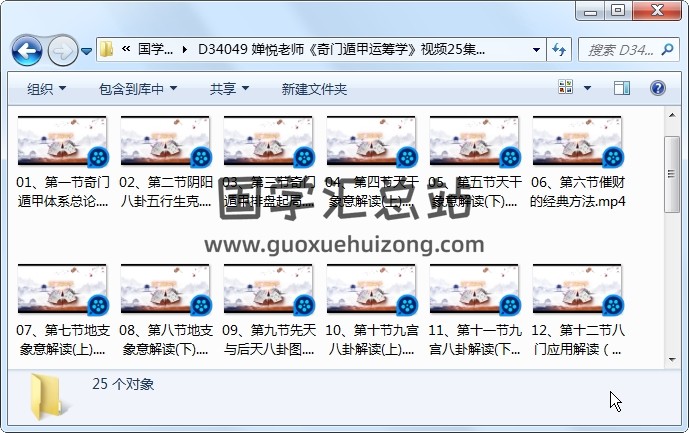Viewport: 689px width, 433px height.
Task: Click 新建文件夹 button
Action: 314,89
